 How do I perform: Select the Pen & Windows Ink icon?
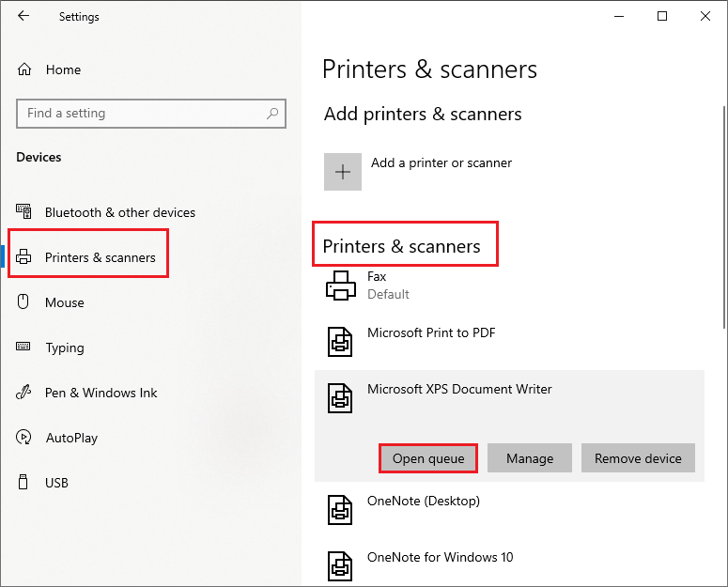point(23,392)
